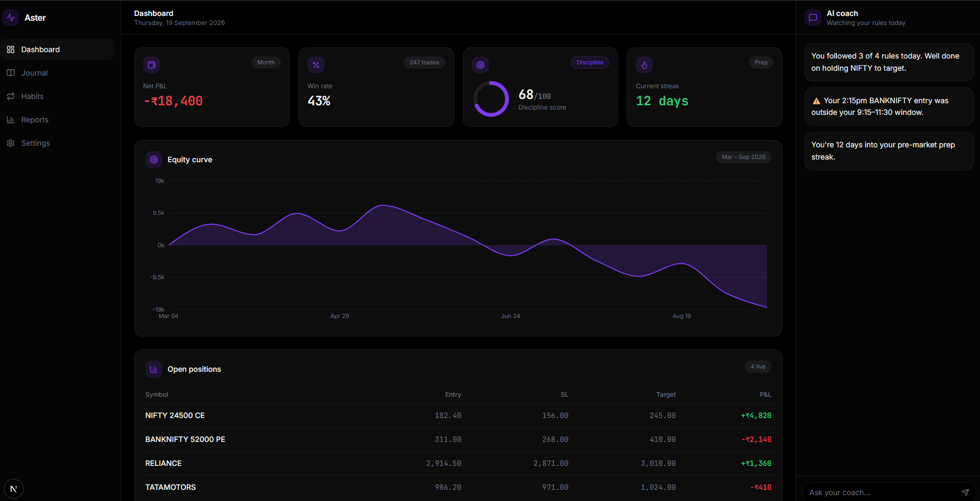Click the Symbol column header
Screen dimensions: 980x501
click(x=156, y=395)
